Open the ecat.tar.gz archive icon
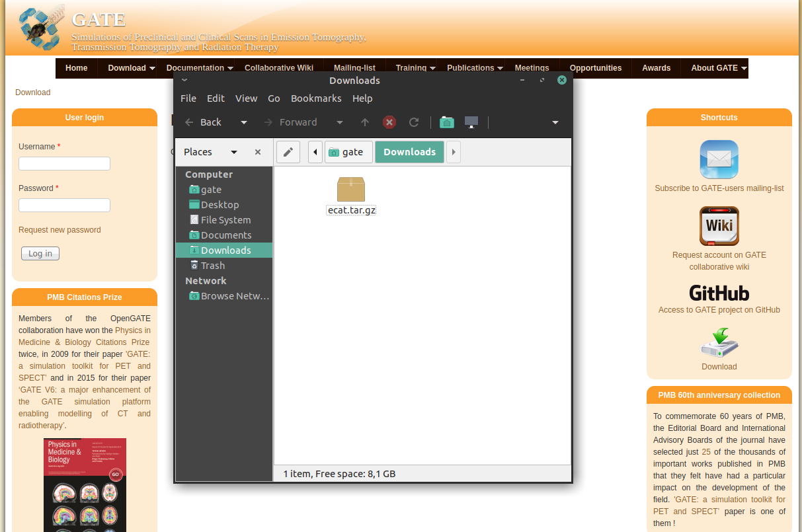802x532 pixels. click(x=351, y=190)
